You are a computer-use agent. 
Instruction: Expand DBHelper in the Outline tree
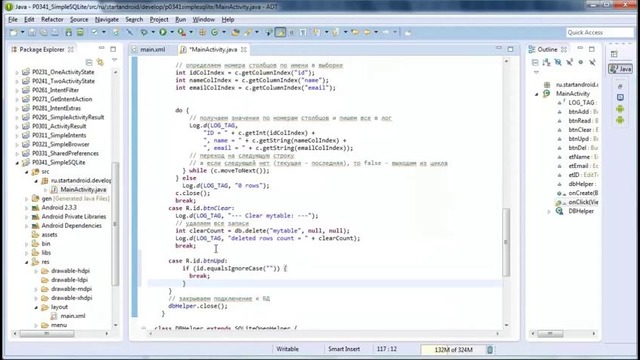[x=549, y=211]
